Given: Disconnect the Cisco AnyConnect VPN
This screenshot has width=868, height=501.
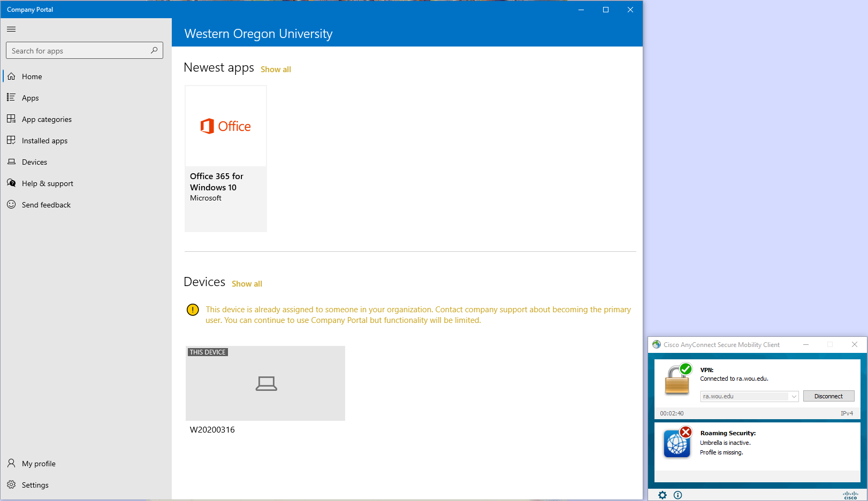Looking at the screenshot, I should 828,396.
